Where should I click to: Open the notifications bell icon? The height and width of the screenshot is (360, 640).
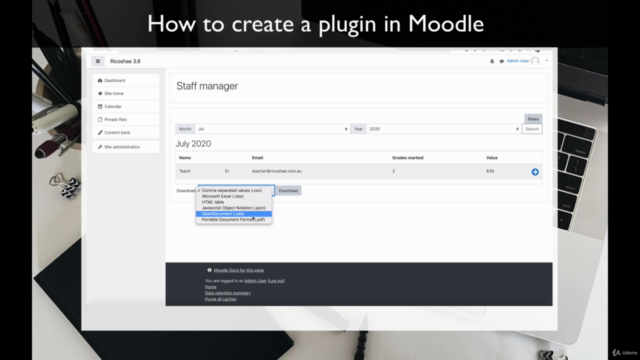pyautogui.click(x=492, y=61)
